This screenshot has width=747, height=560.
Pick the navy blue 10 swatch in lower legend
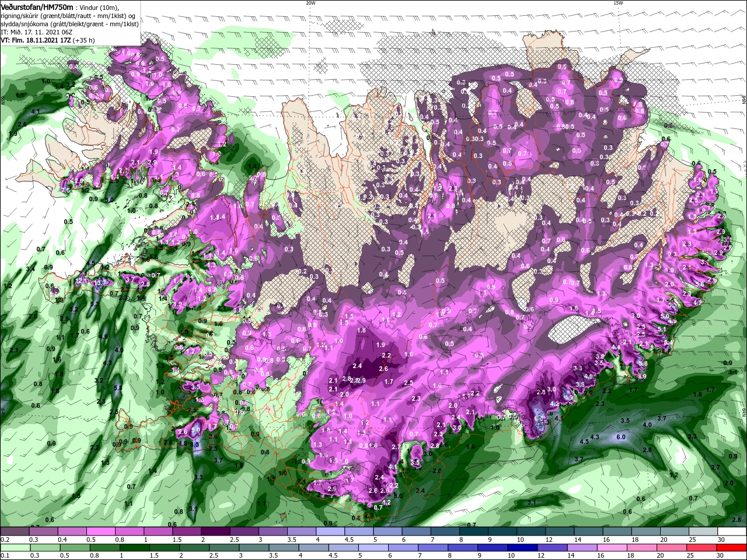point(523,548)
